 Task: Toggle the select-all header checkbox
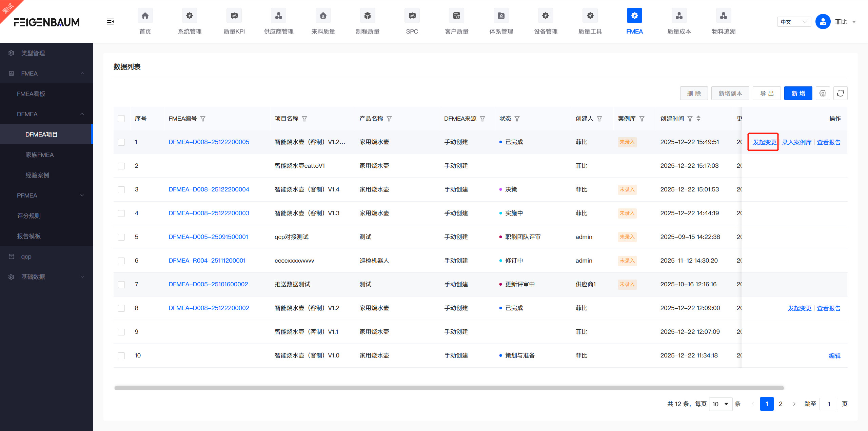coord(121,119)
